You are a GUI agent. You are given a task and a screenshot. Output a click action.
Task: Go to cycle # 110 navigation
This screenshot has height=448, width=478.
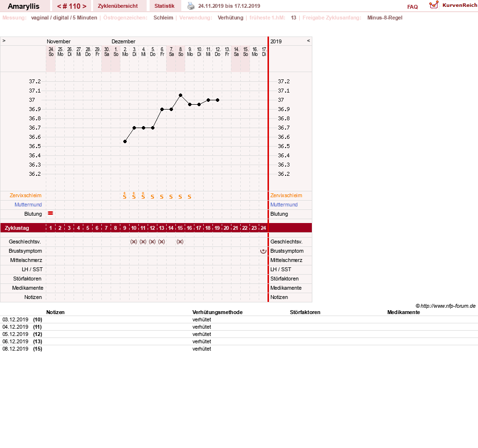pyautogui.click(x=72, y=6)
